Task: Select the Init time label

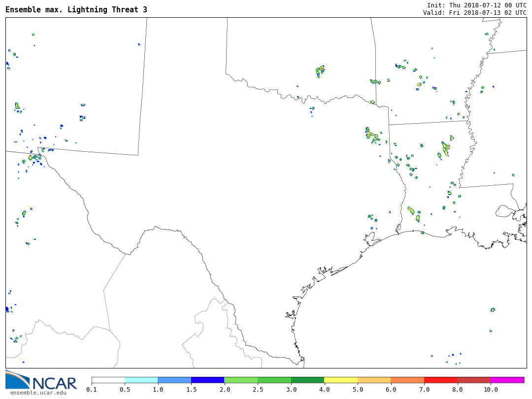Action: point(476,5)
